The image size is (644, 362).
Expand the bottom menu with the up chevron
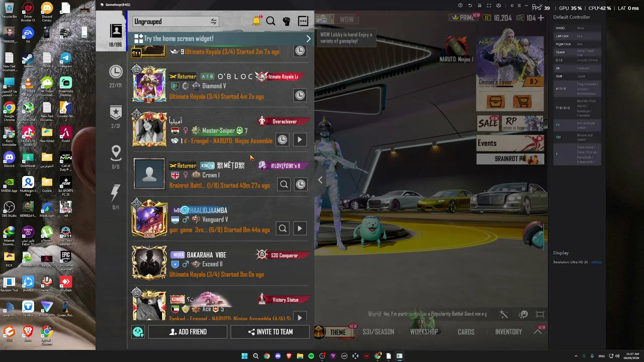[538, 331]
